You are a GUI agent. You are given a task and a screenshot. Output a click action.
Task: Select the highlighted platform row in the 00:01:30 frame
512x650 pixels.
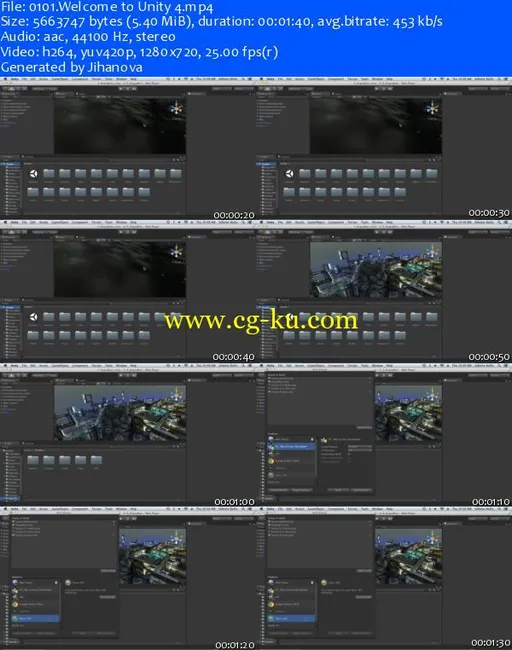pyautogui.click(x=291, y=618)
